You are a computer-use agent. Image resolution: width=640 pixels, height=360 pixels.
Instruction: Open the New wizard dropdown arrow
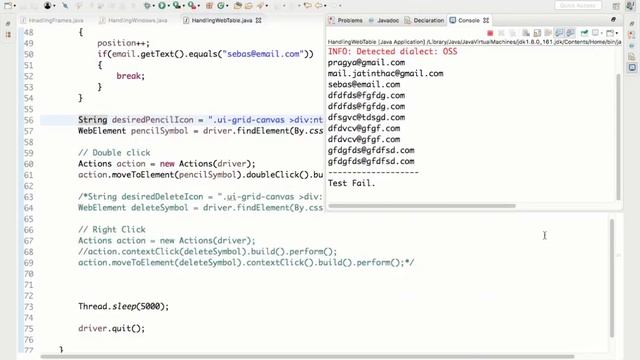[15, 6]
